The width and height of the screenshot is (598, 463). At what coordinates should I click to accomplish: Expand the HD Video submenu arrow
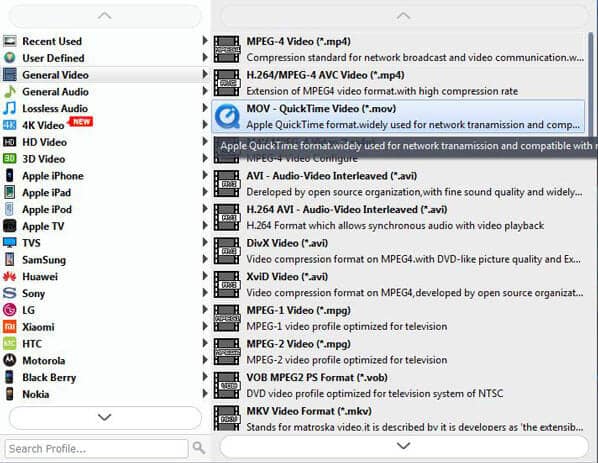coord(205,141)
